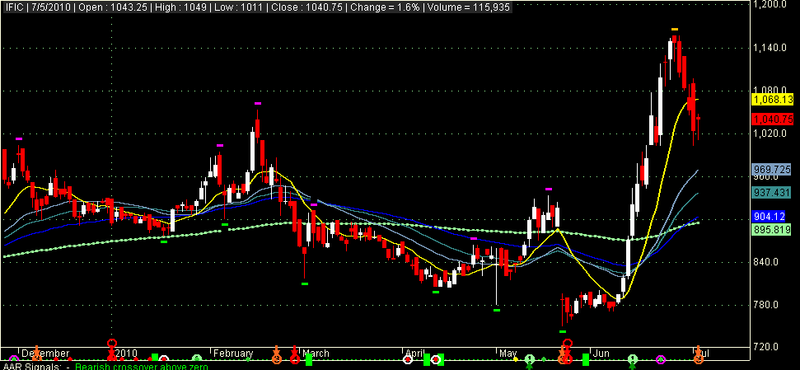Click the 1,140.0 price axis label
The height and width of the screenshot is (370, 800).
click(x=771, y=47)
